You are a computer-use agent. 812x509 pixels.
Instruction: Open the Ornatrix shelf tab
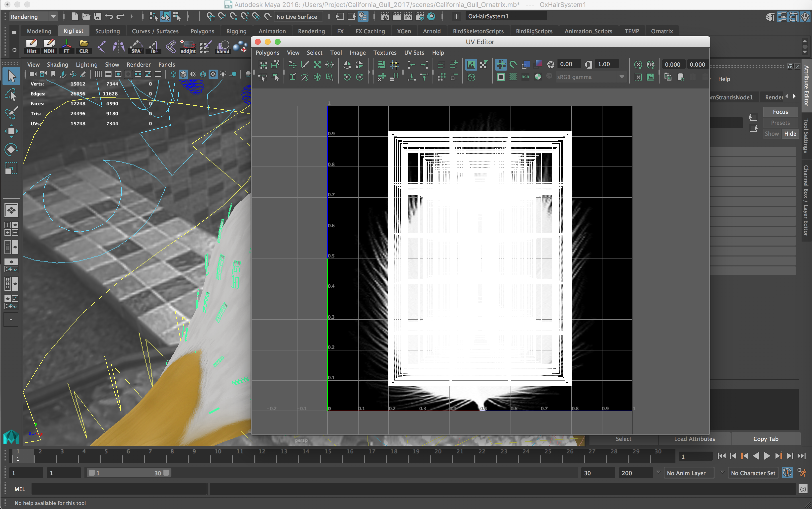pos(662,31)
